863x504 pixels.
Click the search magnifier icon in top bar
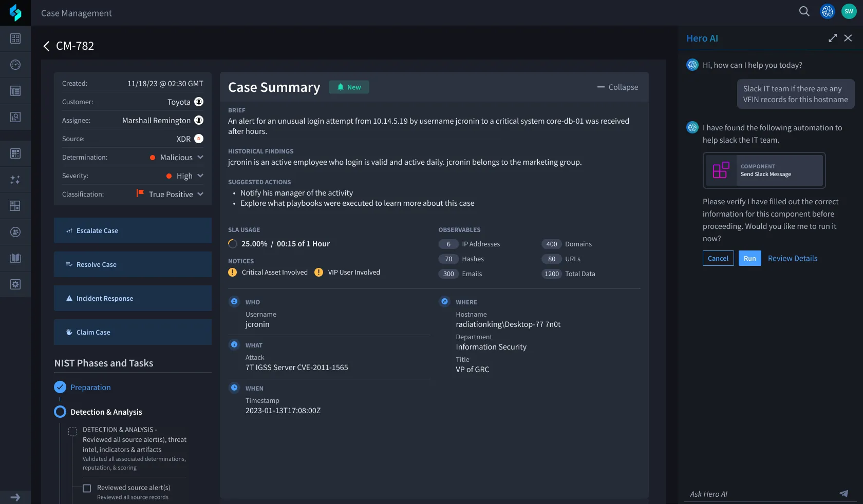click(804, 11)
